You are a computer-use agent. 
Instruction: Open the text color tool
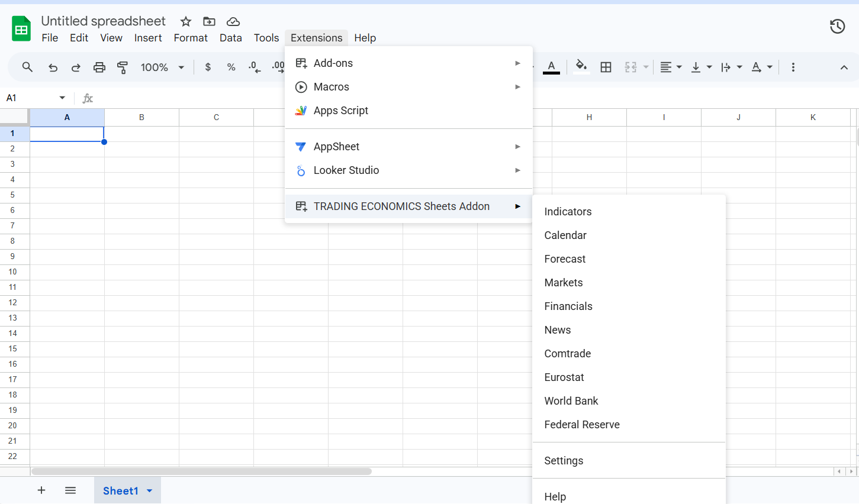coord(551,67)
